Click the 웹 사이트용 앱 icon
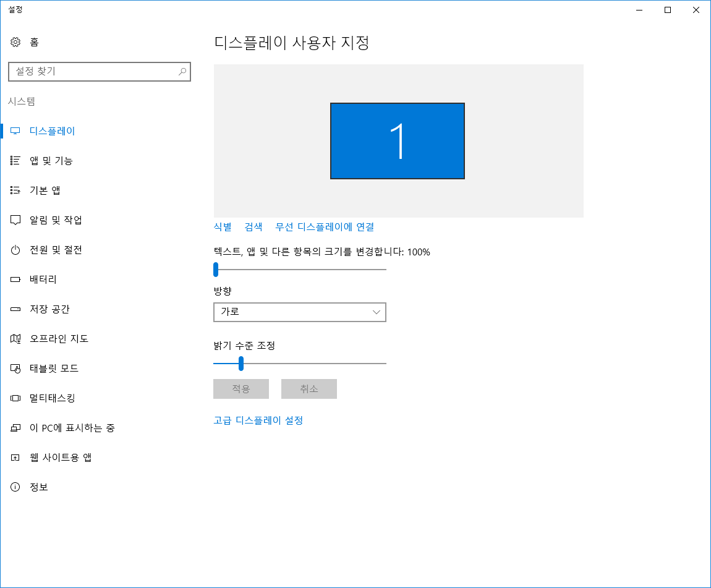Screen dimensions: 711x588 pos(15,458)
